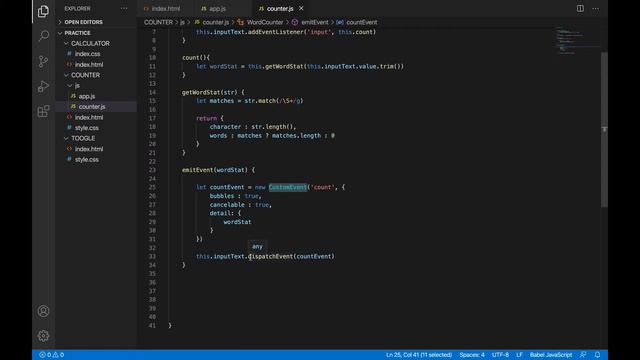Open the Source Control view icon
This screenshot has height=360, width=640.
43,61
